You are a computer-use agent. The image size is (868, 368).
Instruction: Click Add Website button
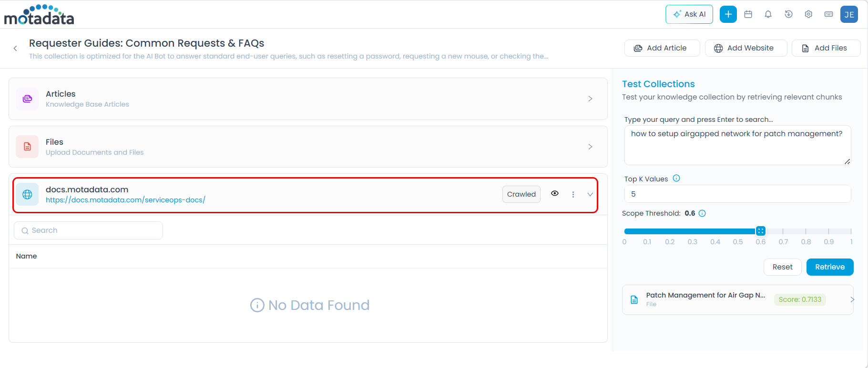pos(745,48)
